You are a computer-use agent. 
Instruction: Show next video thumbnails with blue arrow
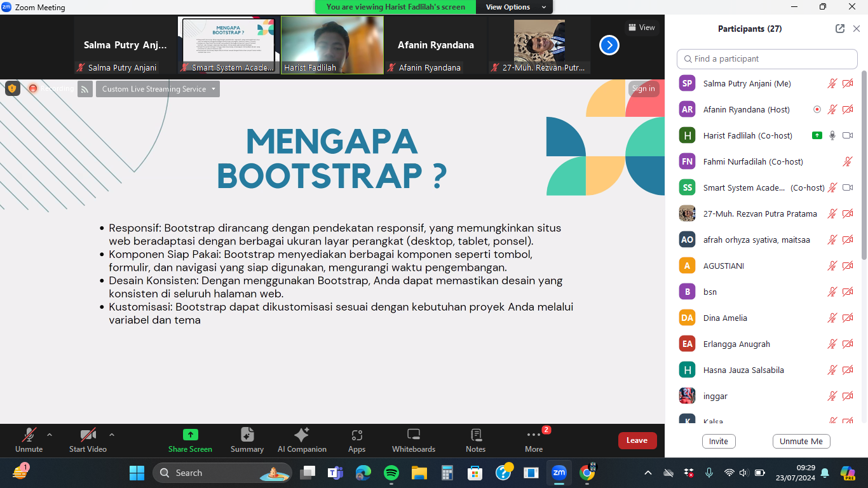(609, 45)
